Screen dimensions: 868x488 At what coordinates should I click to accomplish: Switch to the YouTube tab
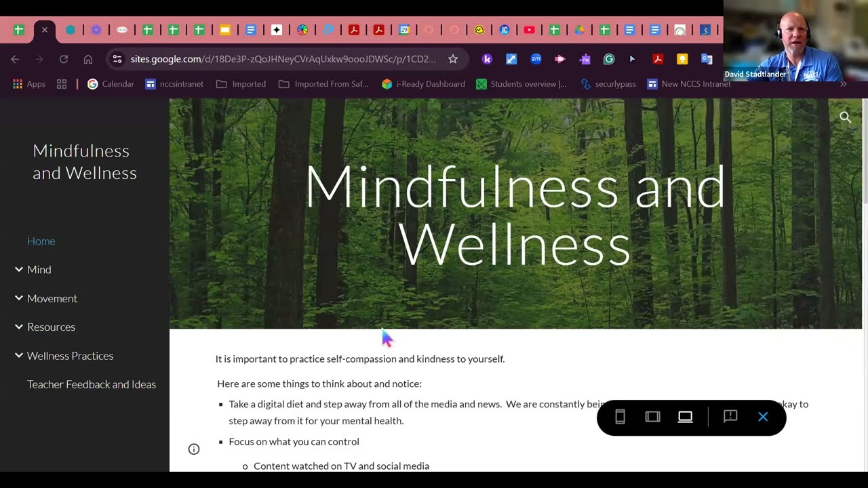click(529, 30)
